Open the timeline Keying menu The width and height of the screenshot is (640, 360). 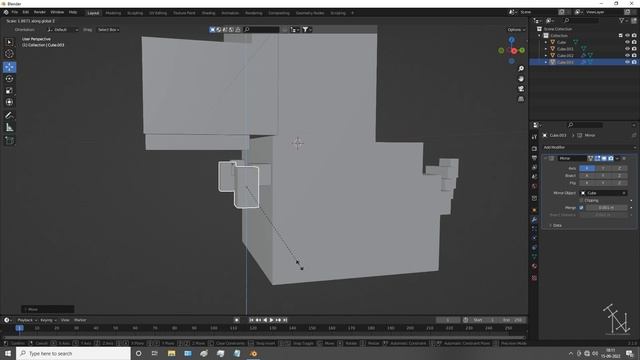coord(48,320)
